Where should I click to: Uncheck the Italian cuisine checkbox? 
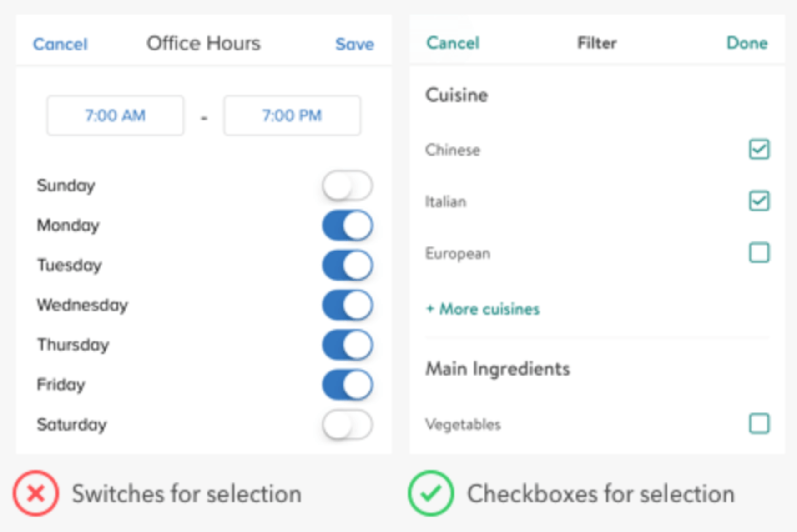click(x=759, y=201)
